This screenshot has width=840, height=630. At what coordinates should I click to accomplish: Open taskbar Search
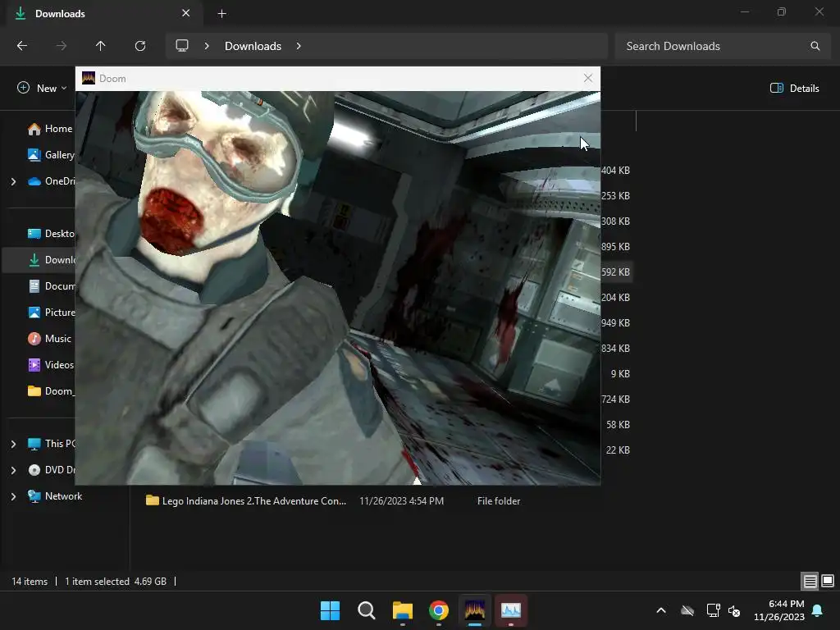(367, 610)
